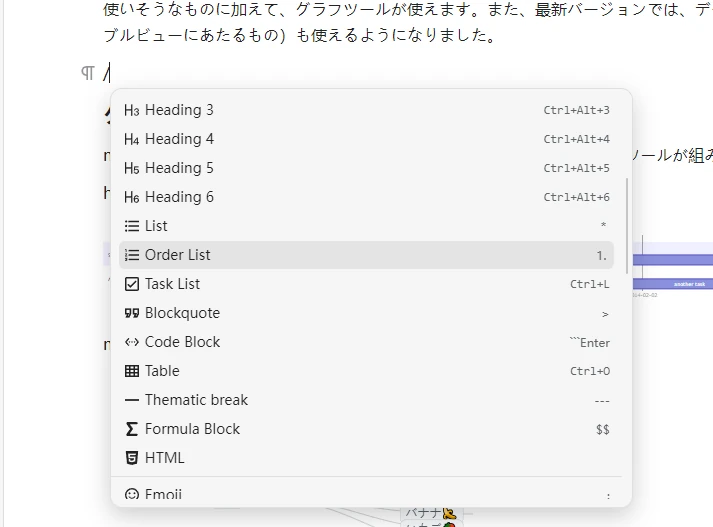Choose Heading 4 from the slash menu

[x=367, y=139]
